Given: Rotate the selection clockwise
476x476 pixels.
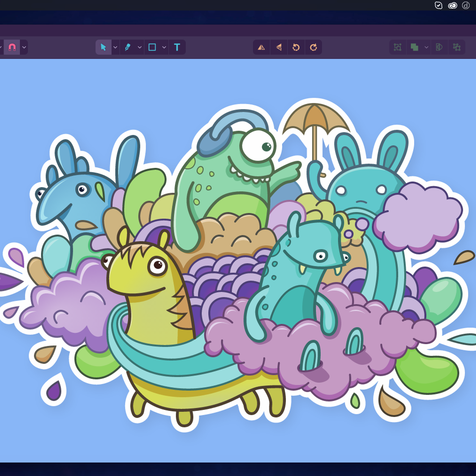Looking at the screenshot, I should 314,47.
